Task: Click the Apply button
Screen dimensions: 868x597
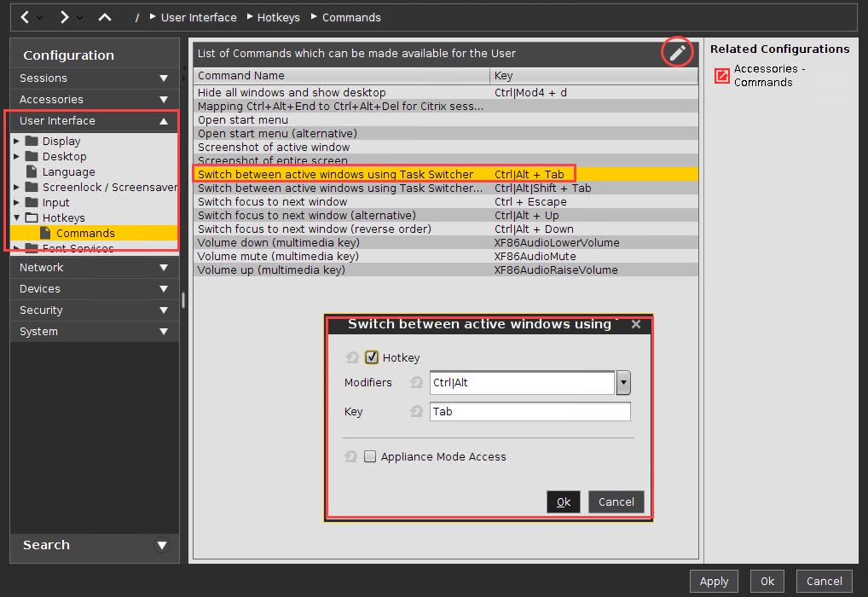Action: coord(714,581)
